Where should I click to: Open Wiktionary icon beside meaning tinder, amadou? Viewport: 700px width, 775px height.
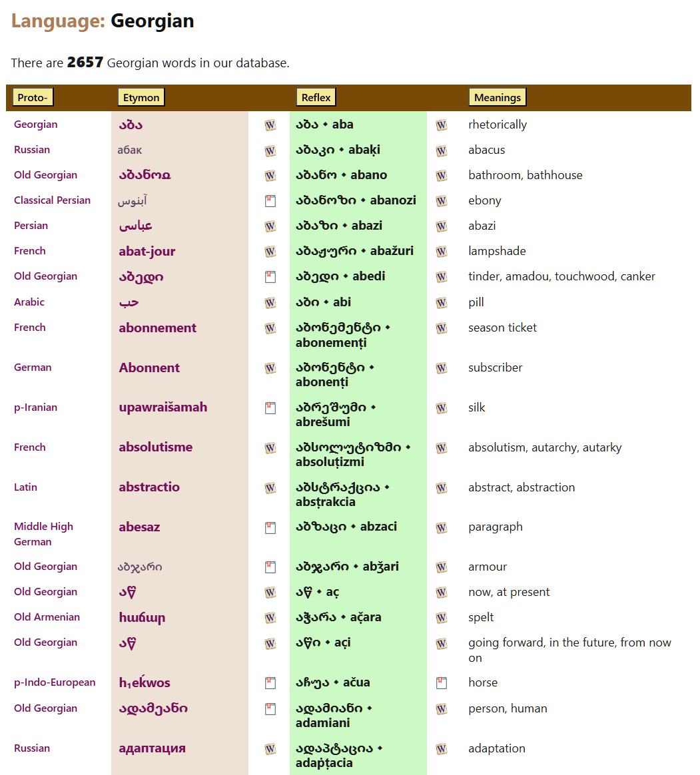point(442,277)
